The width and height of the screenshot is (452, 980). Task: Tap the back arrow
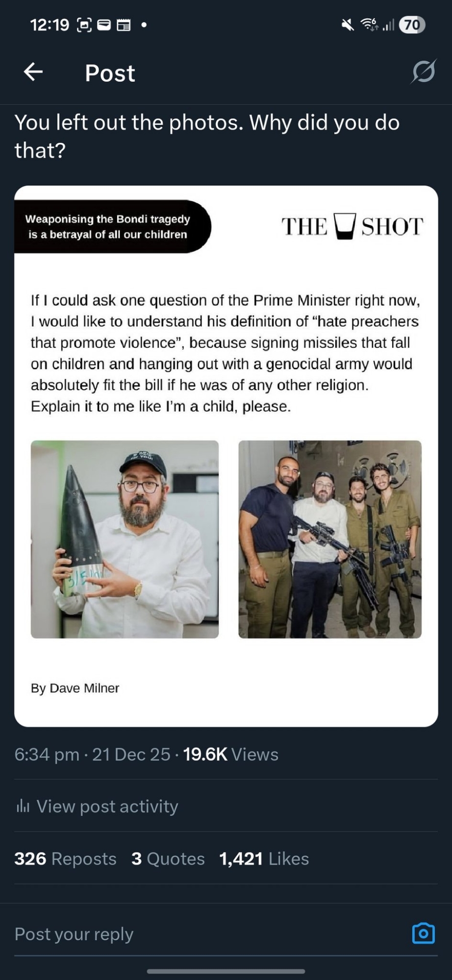[x=33, y=72]
